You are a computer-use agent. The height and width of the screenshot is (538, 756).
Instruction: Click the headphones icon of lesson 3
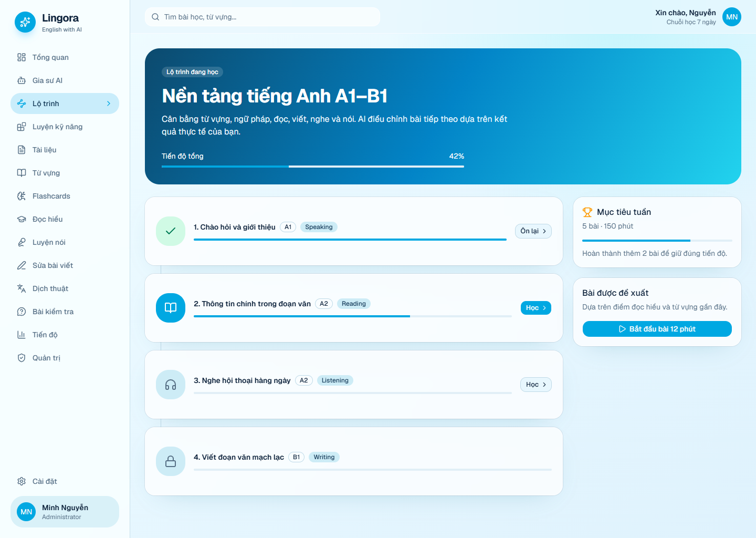(x=171, y=385)
